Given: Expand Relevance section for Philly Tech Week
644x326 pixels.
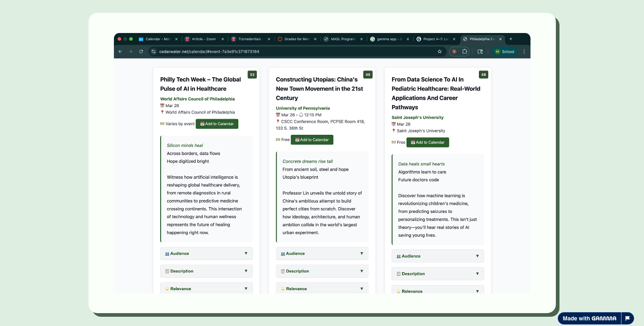Looking at the screenshot, I should (206, 288).
